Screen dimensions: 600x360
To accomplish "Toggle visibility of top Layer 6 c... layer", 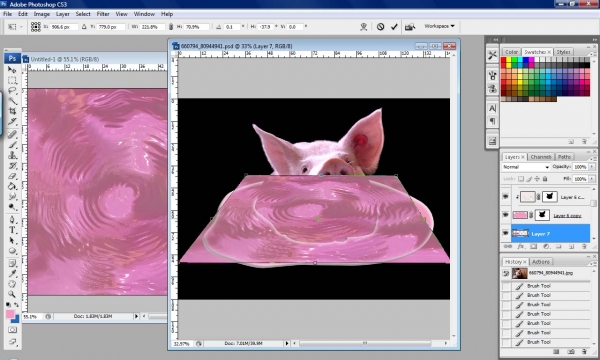I will coord(505,197).
